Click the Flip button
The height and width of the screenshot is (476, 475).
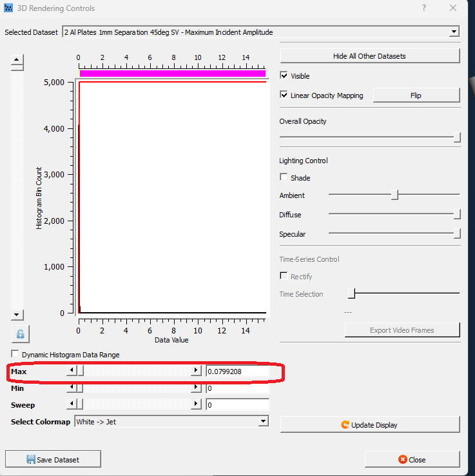[x=416, y=95]
